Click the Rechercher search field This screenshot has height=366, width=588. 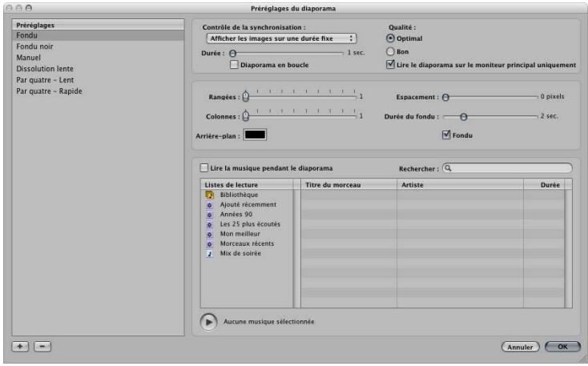pyautogui.click(x=507, y=168)
